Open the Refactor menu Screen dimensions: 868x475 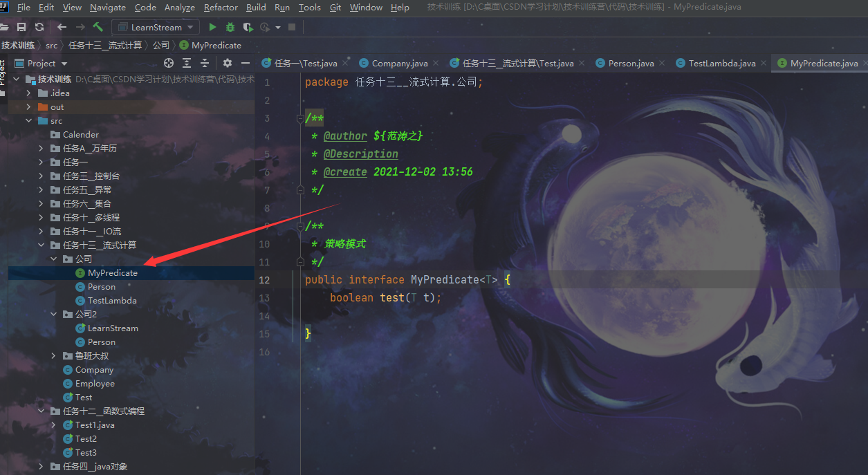click(x=221, y=8)
